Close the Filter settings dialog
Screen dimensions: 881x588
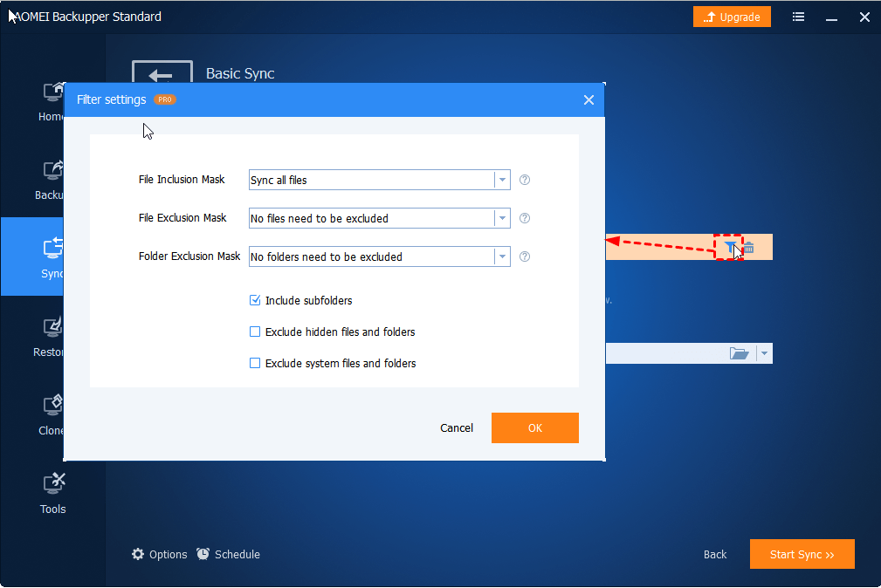click(x=588, y=100)
